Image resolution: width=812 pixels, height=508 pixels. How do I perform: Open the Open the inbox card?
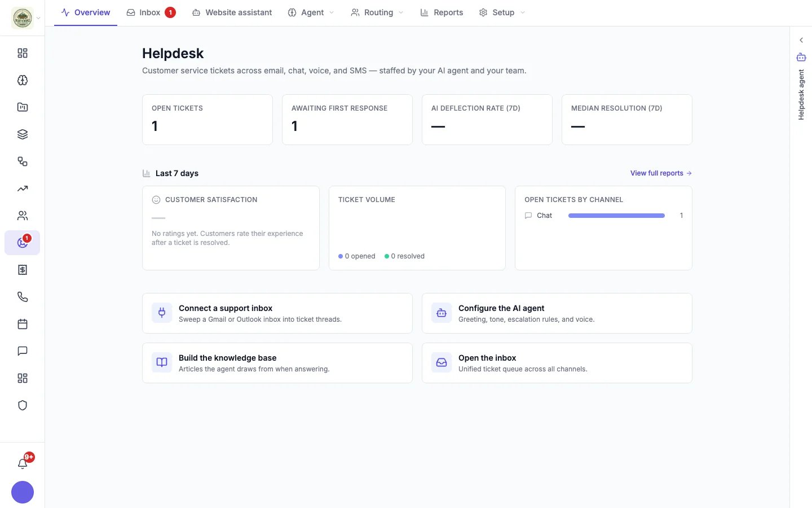(557, 363)
